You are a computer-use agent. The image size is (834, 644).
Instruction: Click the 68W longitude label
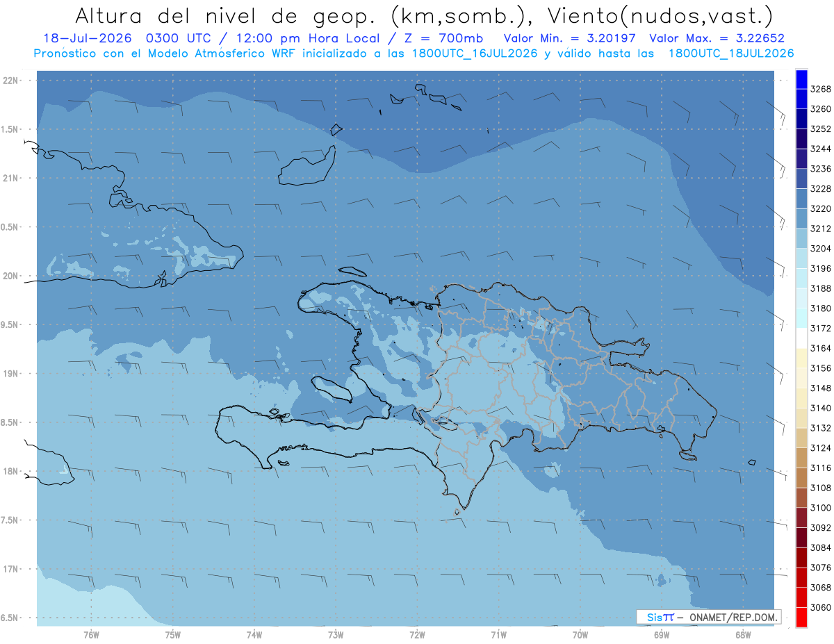click(x=743, y=635)
